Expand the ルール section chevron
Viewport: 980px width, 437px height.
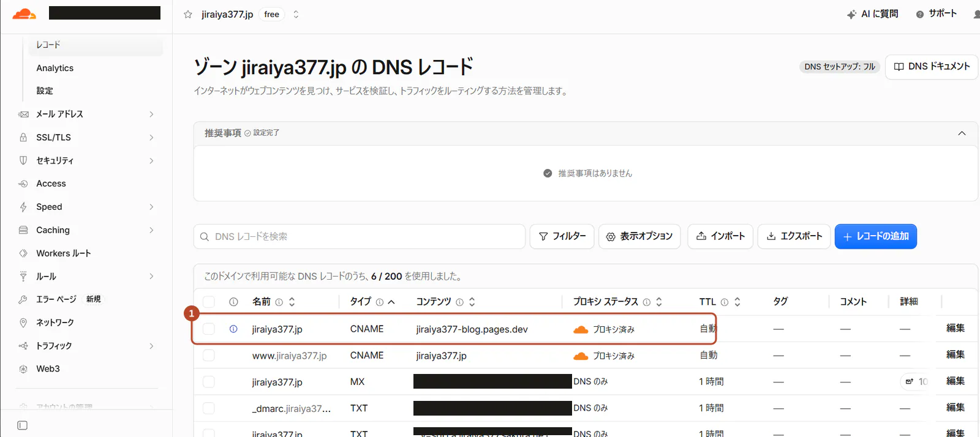tap(151, 277)
